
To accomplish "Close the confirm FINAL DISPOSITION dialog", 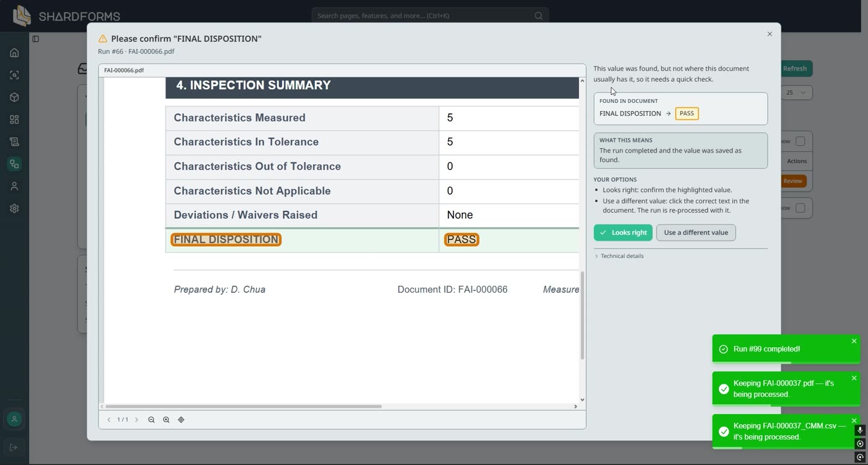I will tap(769, 34).
